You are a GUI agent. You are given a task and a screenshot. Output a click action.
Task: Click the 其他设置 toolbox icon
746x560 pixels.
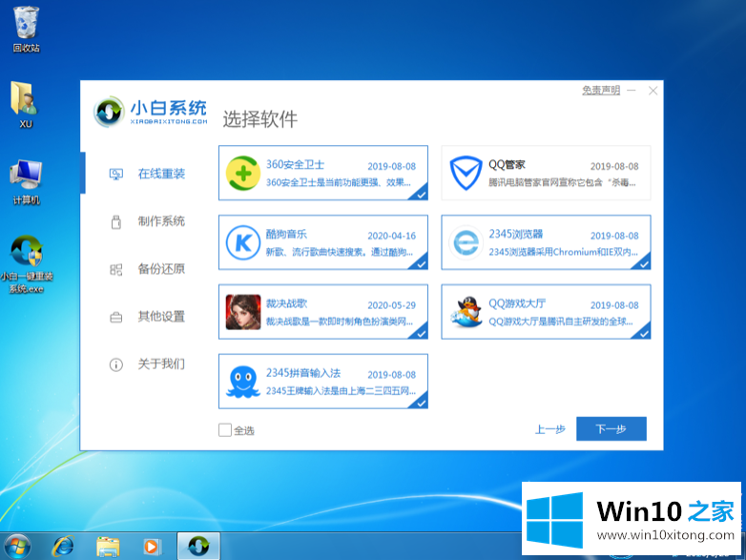pos(116,318)
